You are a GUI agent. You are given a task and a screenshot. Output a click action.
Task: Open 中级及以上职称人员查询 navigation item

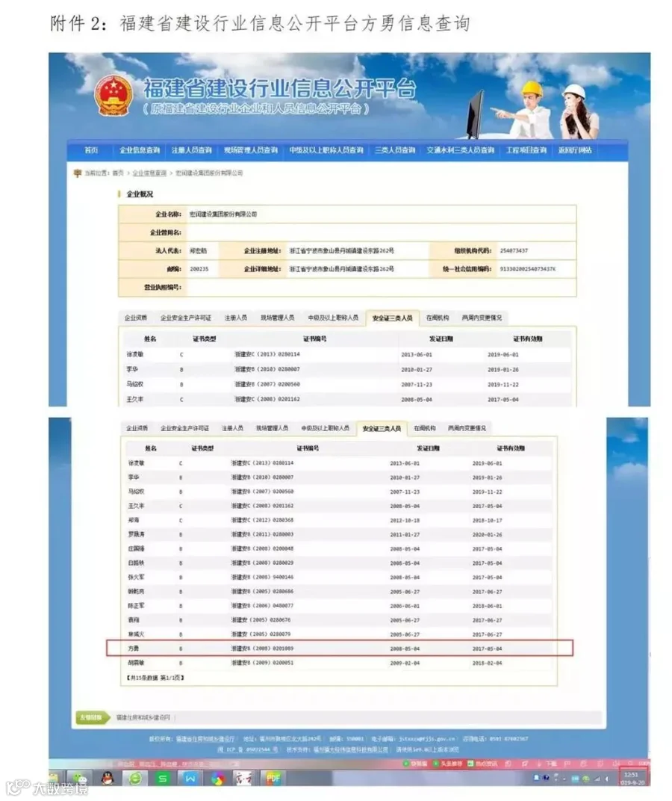[326, 150]
